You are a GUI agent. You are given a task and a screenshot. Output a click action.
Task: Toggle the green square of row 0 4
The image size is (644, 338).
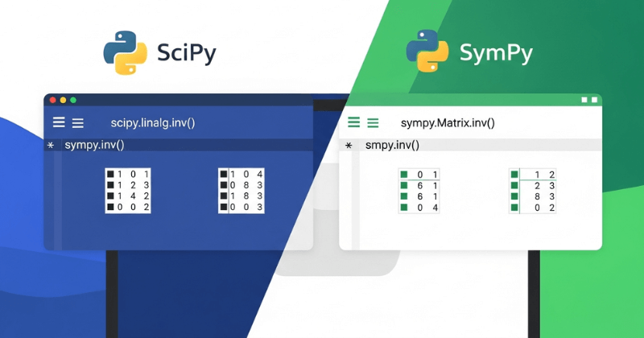tap(404, 208)
